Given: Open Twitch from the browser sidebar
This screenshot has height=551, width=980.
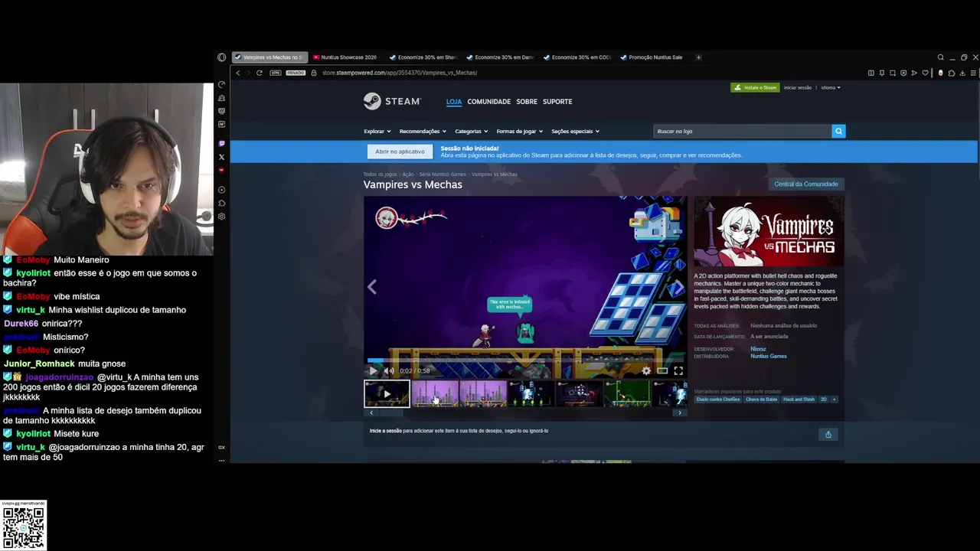Looking at the screenshot, I should (x=221, y=144).
